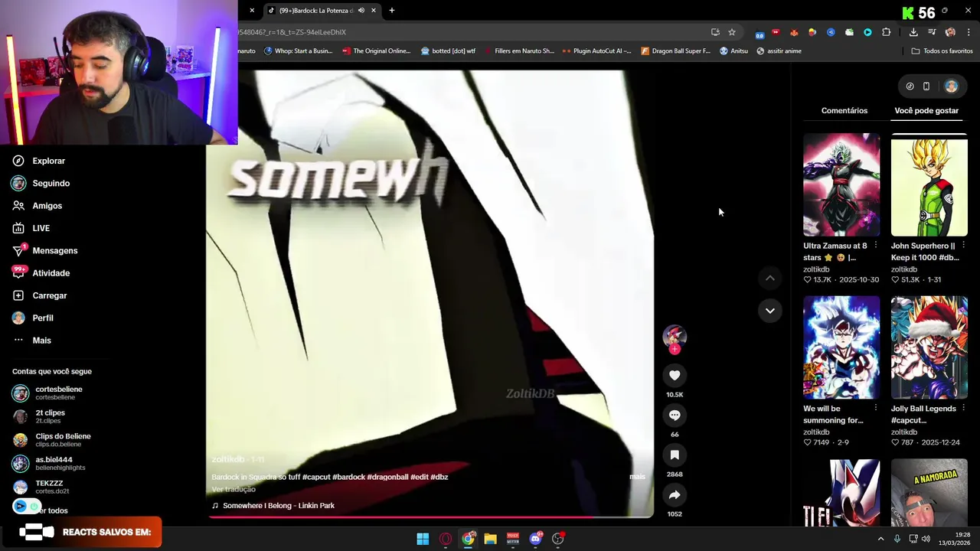This screenshot has height=551, width=980.
Task: Open the Seguindo feed
Action: tap(41, 183)
